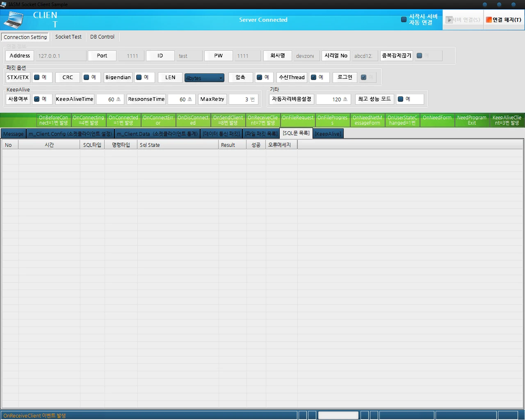Viewport: 525px width, 420px height.
Task: Click the disconnect (연결 해지) red icon
Action: click(x=489, y=20)
